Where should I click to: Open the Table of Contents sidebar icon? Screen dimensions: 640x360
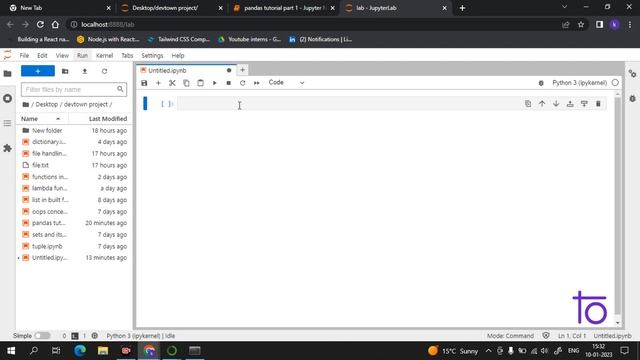pyautogui.click(x=7, y=123)
